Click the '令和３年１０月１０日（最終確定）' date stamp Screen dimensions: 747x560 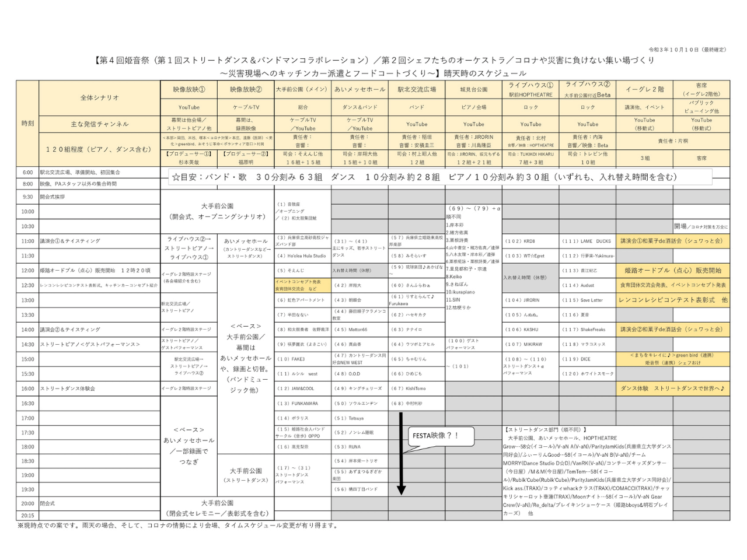point(687,50)
